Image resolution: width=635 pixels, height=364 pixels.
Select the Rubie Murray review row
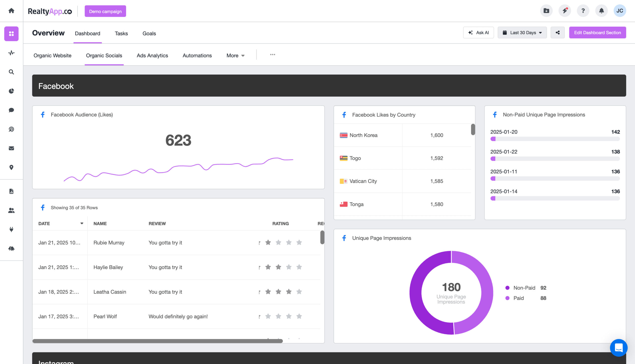click(x=176, y=243)
